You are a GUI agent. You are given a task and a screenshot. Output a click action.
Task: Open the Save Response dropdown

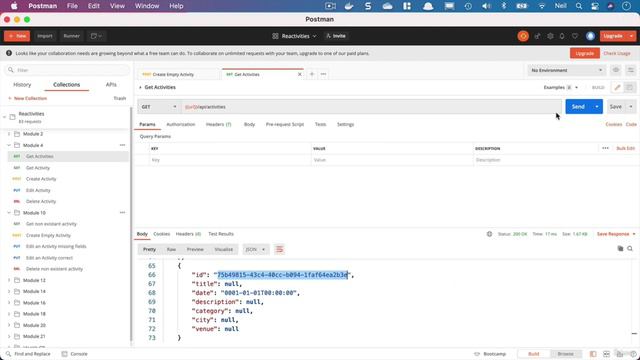tap(616, 234)
